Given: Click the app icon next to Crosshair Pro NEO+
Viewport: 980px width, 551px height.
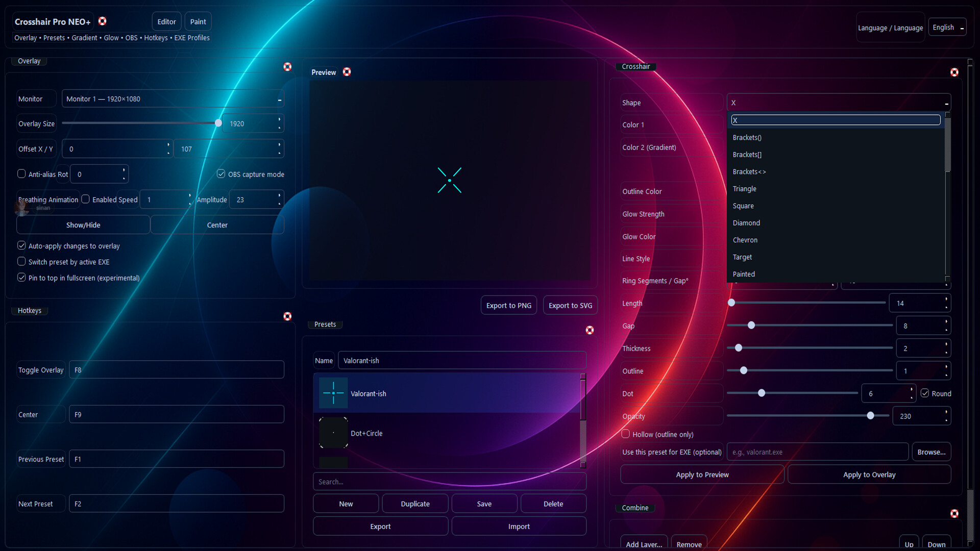Looking at the screenshot, I should 103,21.
